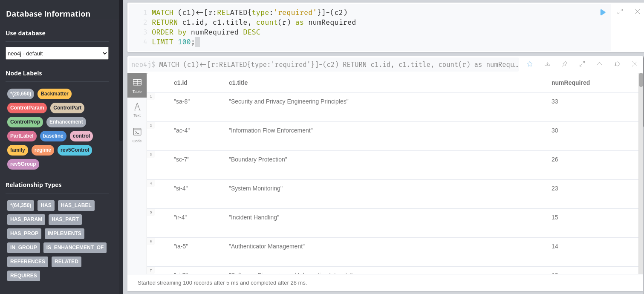Click "Information Flow Enforcement" title cell
The height and width of the screenshot is (294, 644).
[x=271, y=130]
